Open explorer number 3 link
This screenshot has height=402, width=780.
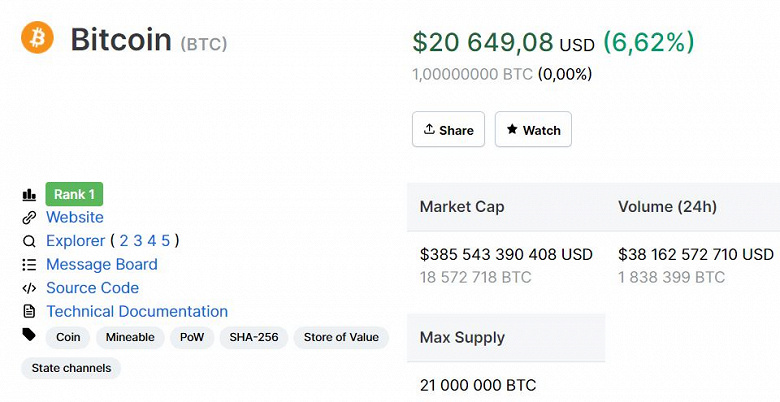pos(138,241)
